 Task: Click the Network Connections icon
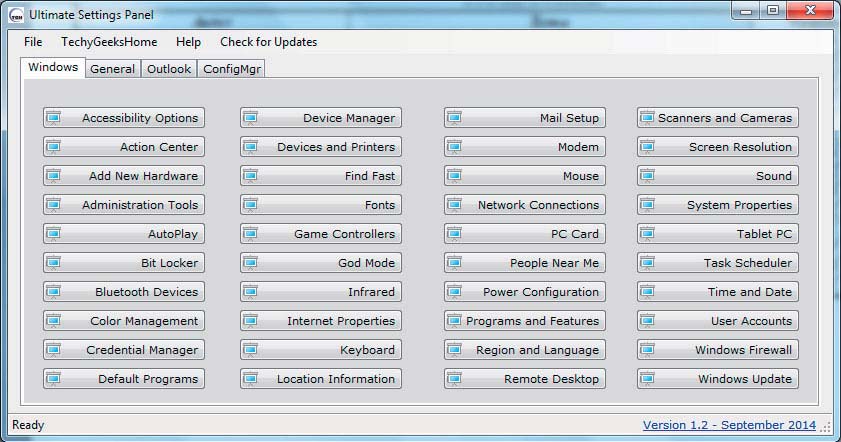(454, 204)
